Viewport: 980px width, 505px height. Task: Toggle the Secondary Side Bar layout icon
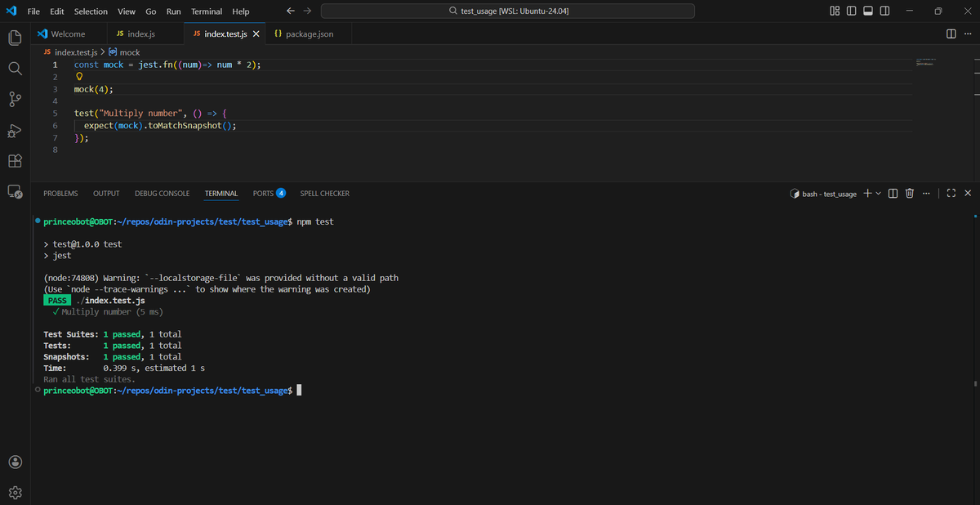click(x=886, y=11)
